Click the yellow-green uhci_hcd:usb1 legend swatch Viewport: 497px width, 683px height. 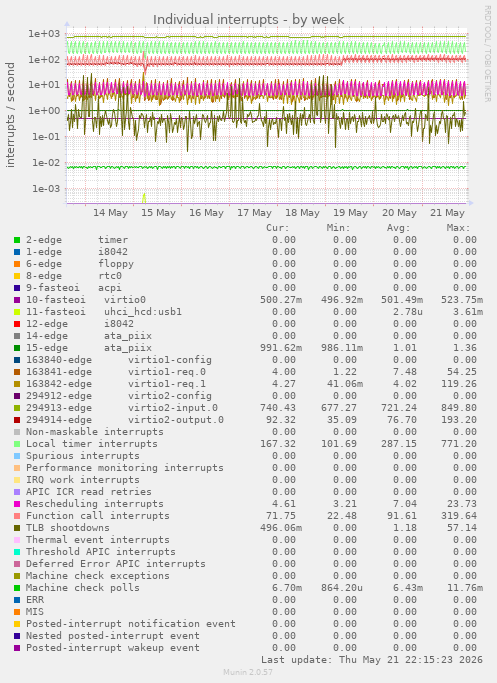pos(17,312)
